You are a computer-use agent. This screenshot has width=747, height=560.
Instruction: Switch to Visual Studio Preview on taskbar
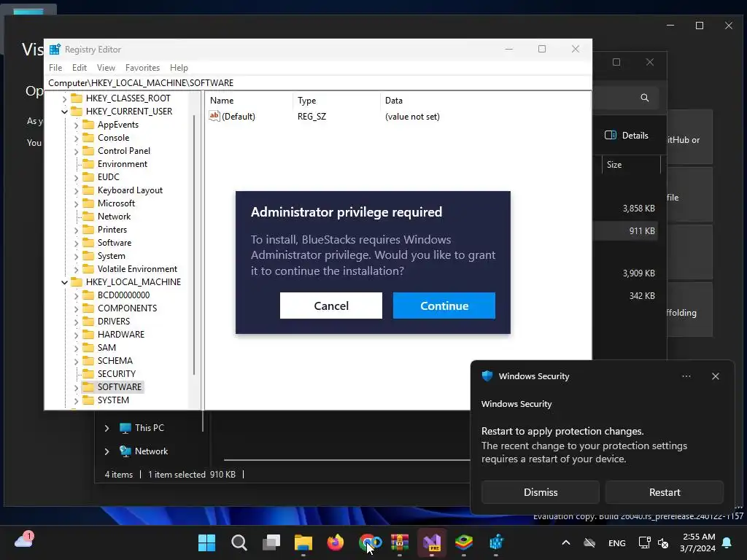click(432, 542)
